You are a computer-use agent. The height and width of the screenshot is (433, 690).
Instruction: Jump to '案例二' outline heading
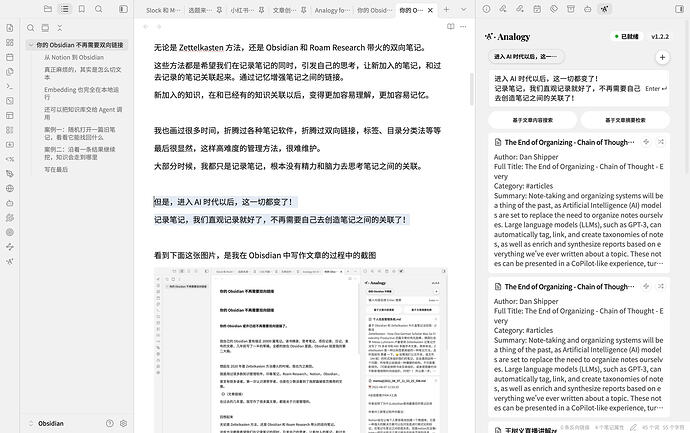click(80, 153)
